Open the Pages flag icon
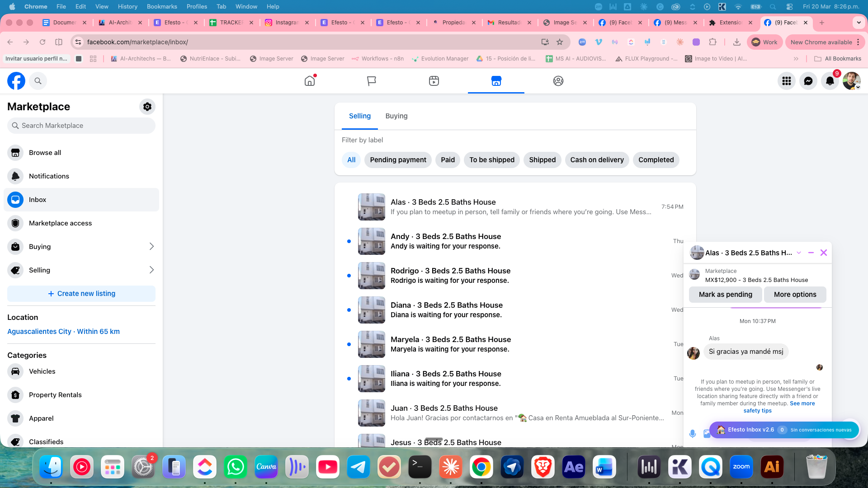Image resolution: width=868 pixels, height=488 pixels. [372, 81]
